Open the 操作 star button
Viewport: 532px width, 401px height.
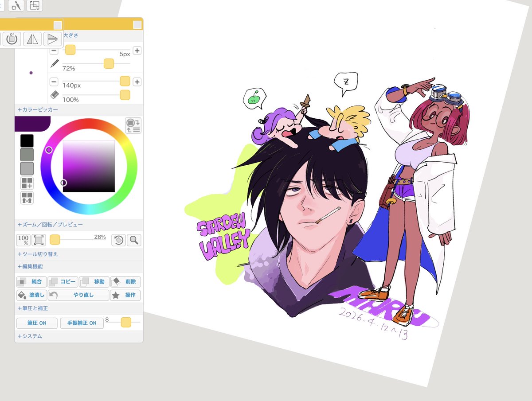(125, 296)
